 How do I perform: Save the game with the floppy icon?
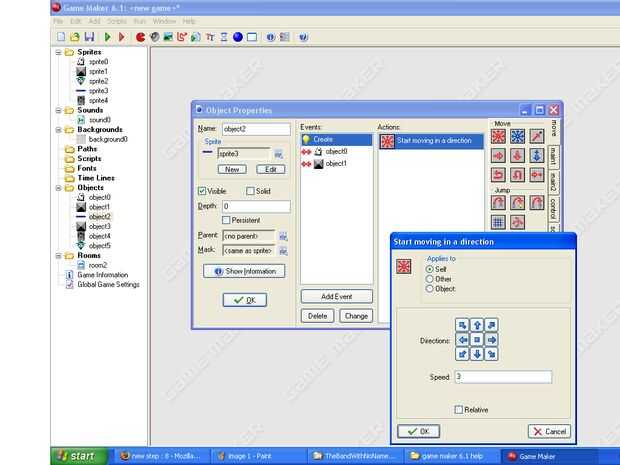[x=89, y=37]
